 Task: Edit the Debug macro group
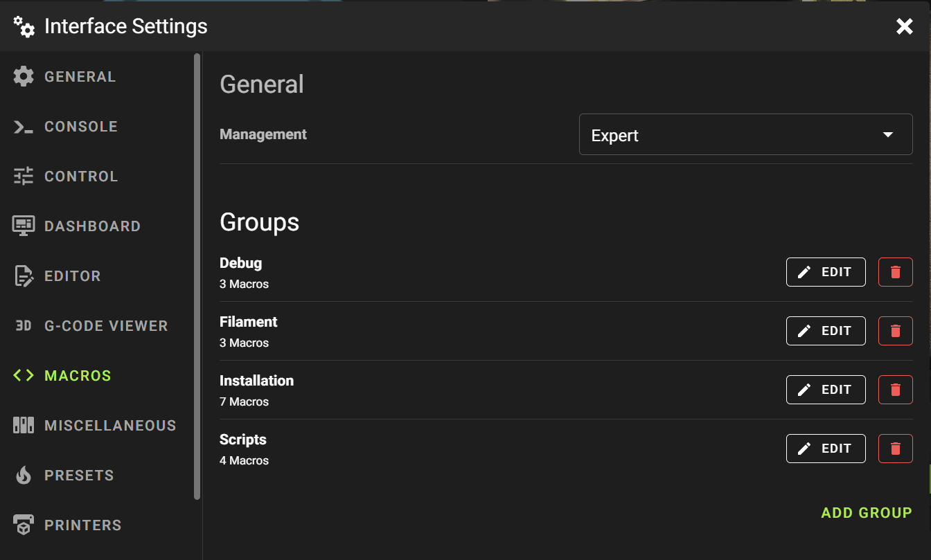tap(825, 272)
